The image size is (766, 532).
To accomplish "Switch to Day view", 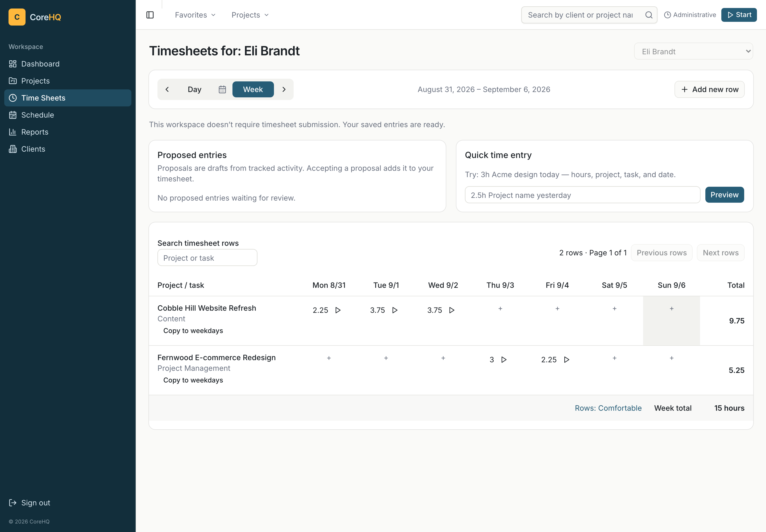I will 195,89.
